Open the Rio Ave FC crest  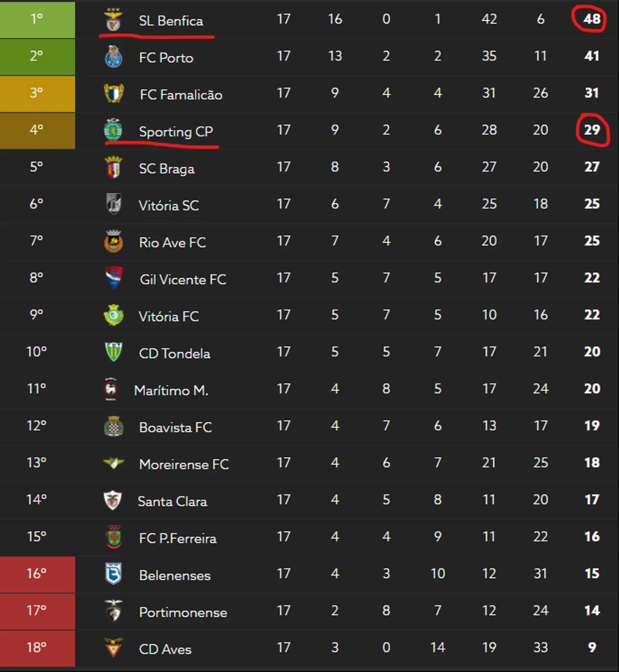pyautogui.click(x=113, y=242)
